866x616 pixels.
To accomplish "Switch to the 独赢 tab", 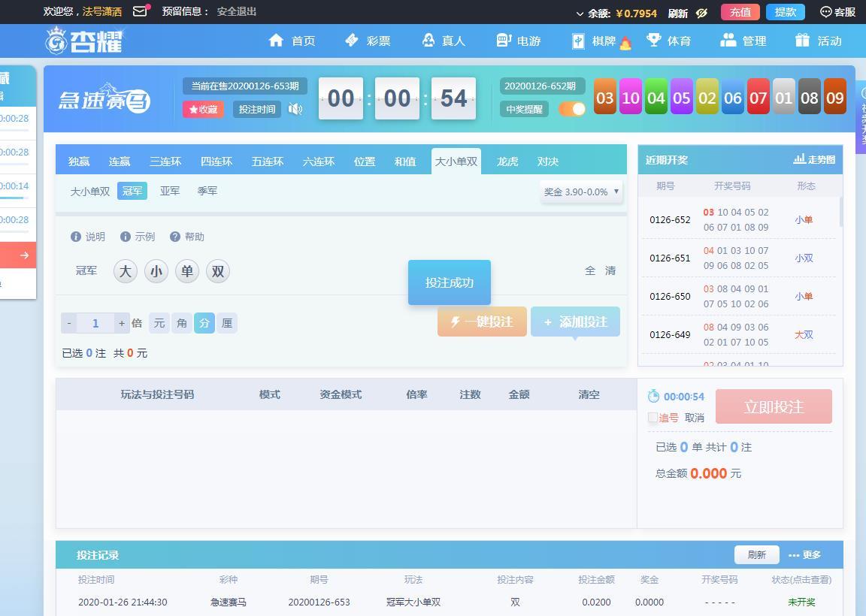I will click(79, 162).
